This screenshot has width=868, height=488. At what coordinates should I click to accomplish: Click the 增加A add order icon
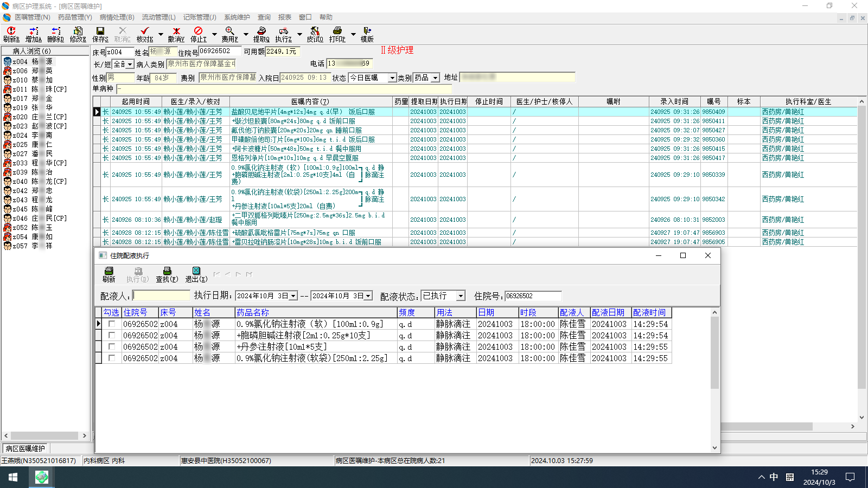(x=34, y=34)
